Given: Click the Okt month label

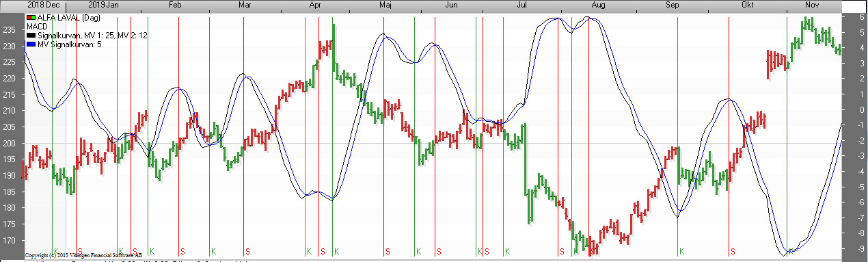Looking at the screenshot, I should point(746,5).
